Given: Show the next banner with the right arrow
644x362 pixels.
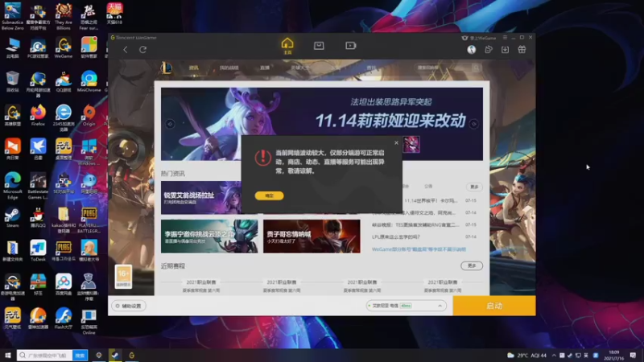Looking at the screenshot, I should [x=474, y=124].
